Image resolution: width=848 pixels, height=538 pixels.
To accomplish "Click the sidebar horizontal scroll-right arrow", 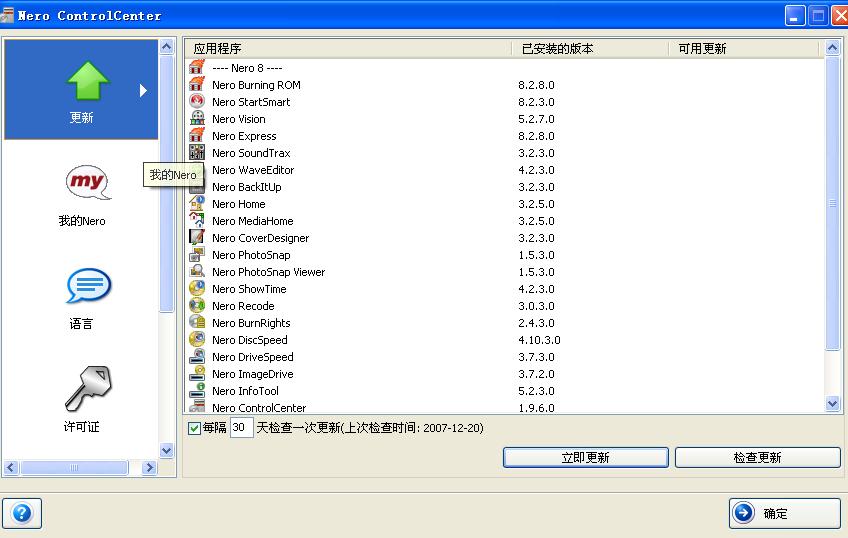I will pos(149,468).
